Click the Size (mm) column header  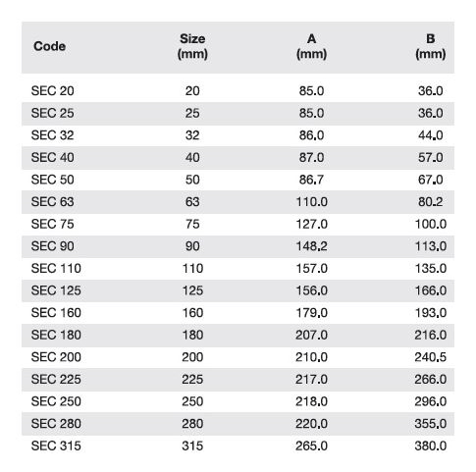tap(192, 46)
